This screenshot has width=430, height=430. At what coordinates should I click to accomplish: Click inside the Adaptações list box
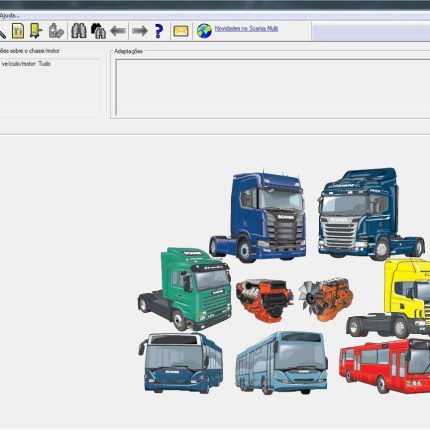point(273,87)
